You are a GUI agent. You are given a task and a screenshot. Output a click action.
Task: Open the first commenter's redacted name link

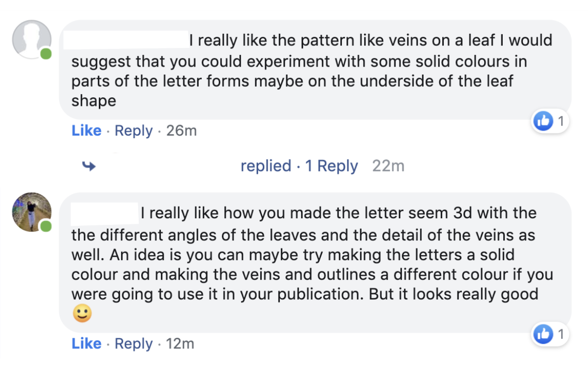pos(125,40)
